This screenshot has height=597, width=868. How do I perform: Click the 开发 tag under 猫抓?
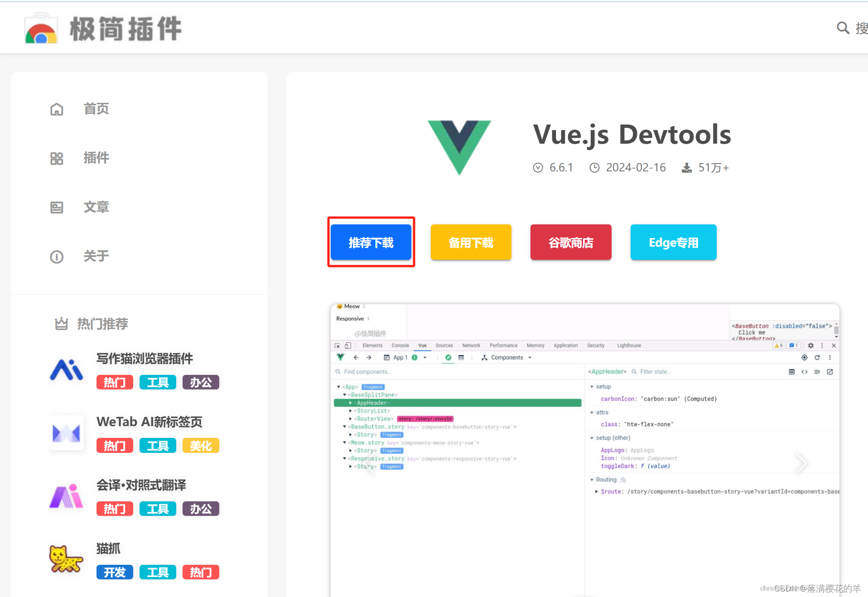point(115,573)
